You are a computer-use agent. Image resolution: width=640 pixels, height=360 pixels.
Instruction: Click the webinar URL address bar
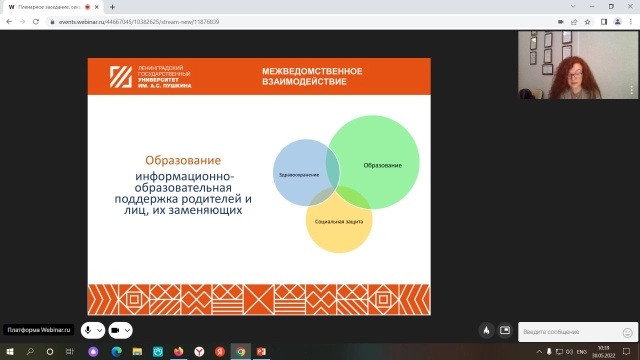[x=302, y=22]
